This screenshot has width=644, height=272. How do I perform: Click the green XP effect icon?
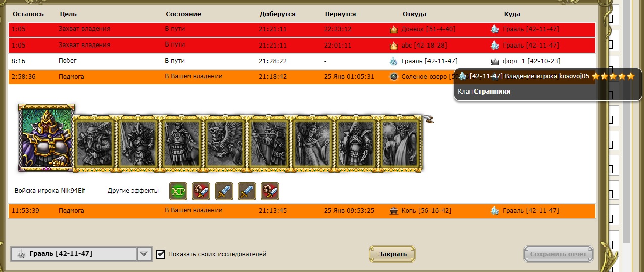coord(178,191)
